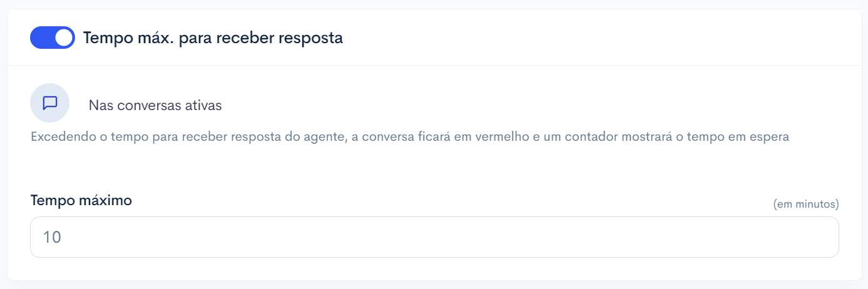
Task: Click the 'Nas conversas ativas' text
Action: (155, 105)
